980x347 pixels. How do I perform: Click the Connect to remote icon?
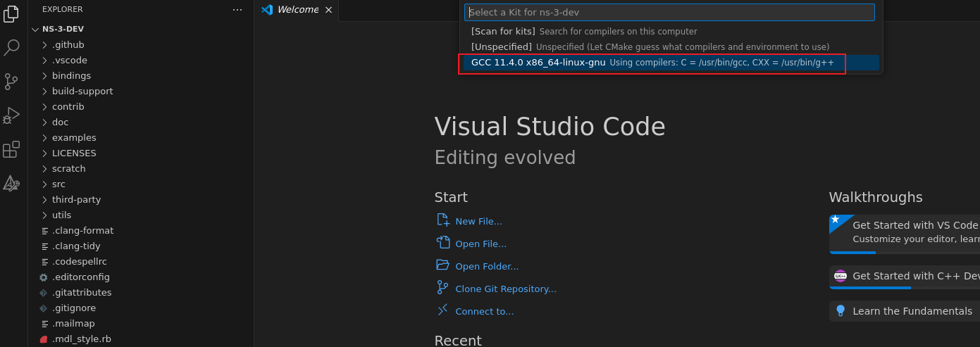pos(442,310)
